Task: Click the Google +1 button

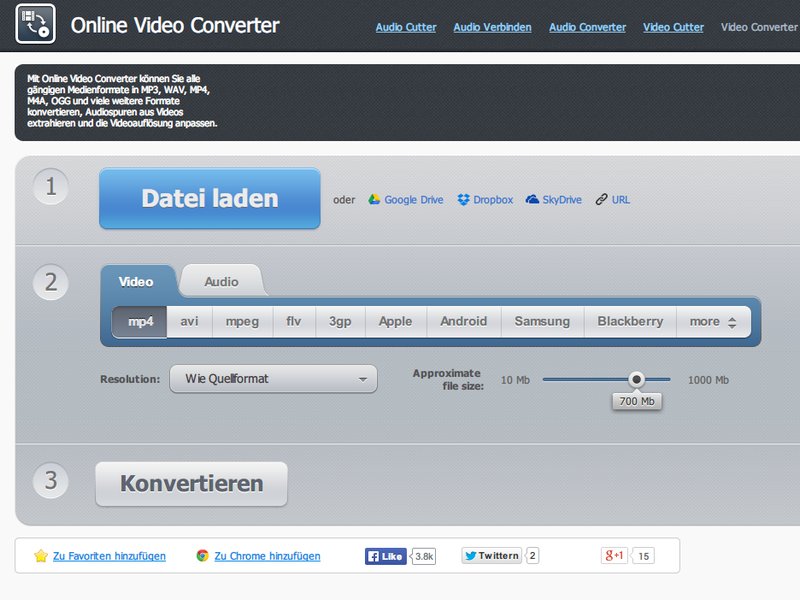Action: 614,556
